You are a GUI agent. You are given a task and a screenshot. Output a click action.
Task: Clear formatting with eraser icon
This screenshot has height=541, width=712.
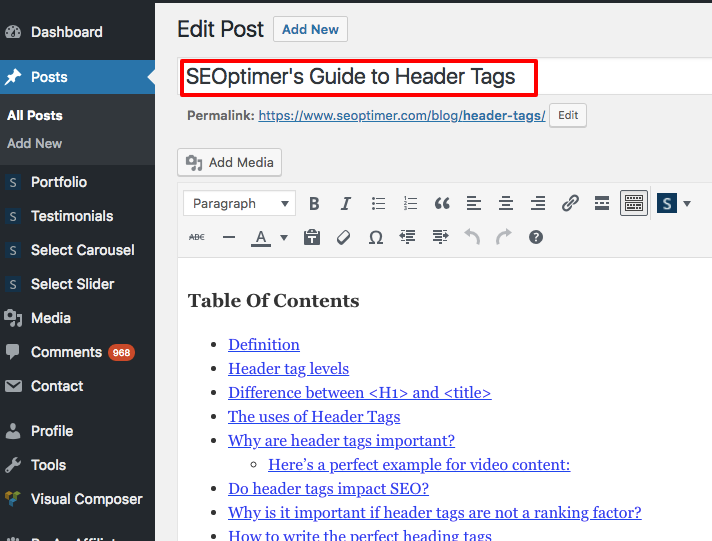click(x=344, y=237)
